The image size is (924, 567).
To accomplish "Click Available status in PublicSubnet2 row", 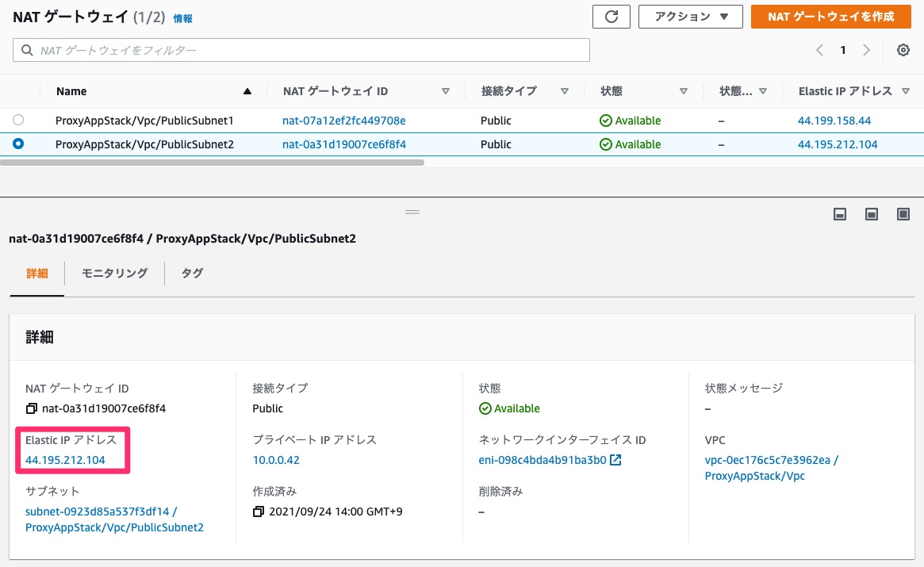I will pyautogui.click(x=630, y=144).
